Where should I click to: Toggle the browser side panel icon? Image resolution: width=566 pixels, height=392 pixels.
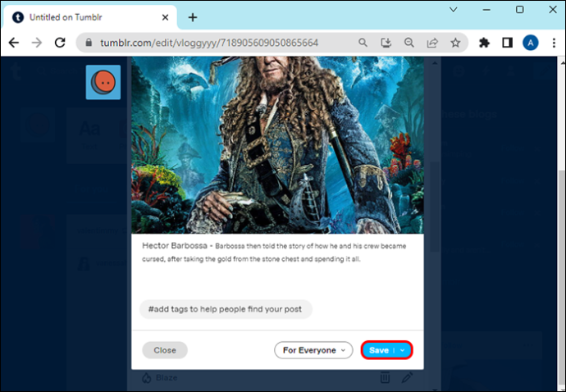point(507,43)
